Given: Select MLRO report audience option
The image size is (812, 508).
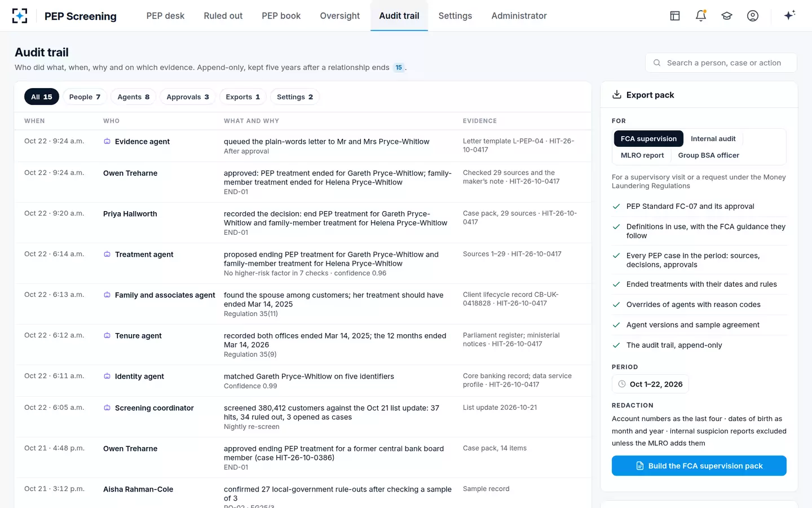Looking at the screenshot, I should 642,155.
